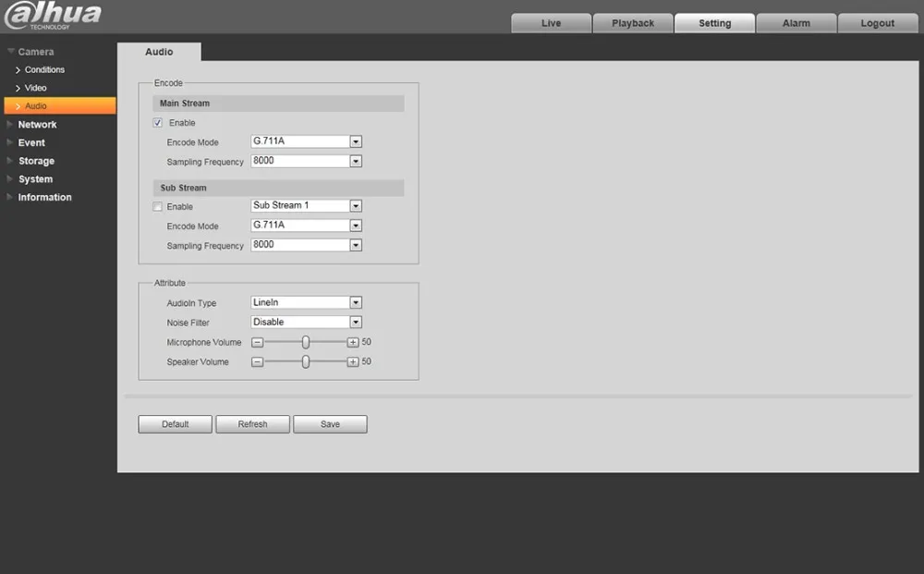Switch to the Live tab
Viewport: 924px width, 574px height.
pos(551,23)
